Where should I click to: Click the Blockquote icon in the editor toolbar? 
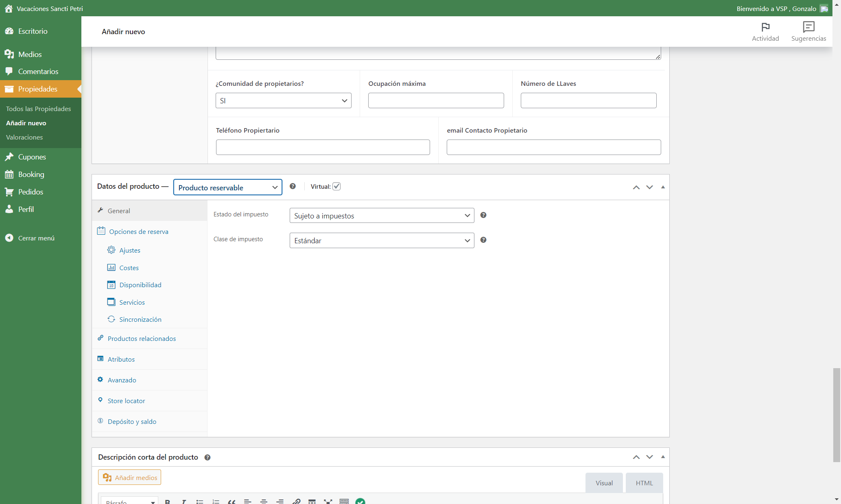pos(232,502)
